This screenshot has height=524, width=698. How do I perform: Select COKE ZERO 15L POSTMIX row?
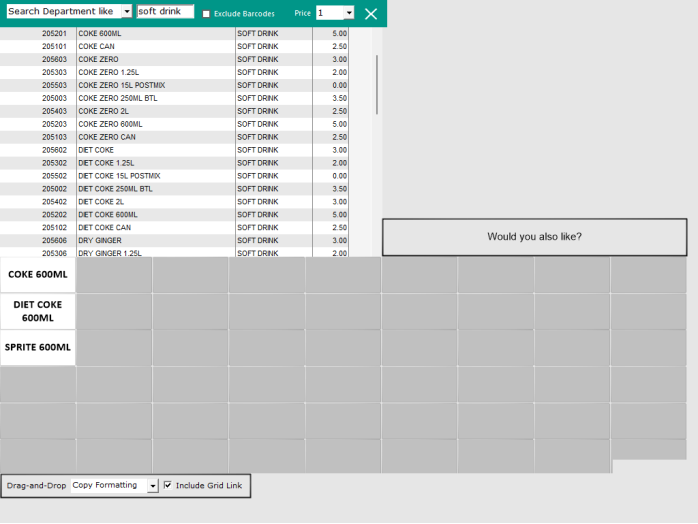click(174, 85)
